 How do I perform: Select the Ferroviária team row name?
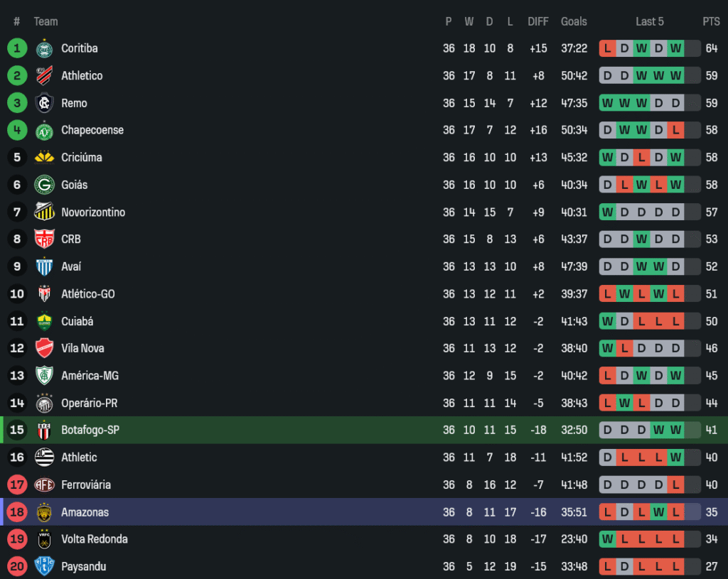pyautogui.click(x=85, y=485)
